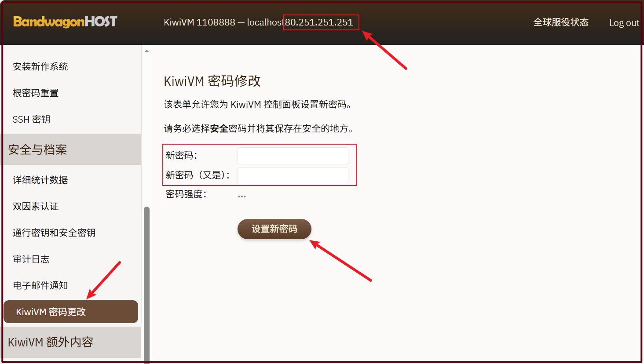The image size is (644, 364).
Task: Focus the 新密码 input field
Action: click(x=293, y=156)
